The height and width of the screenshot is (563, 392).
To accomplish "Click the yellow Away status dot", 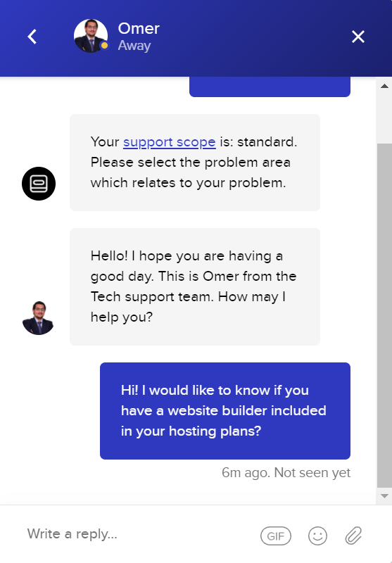I will click(104, 46).
